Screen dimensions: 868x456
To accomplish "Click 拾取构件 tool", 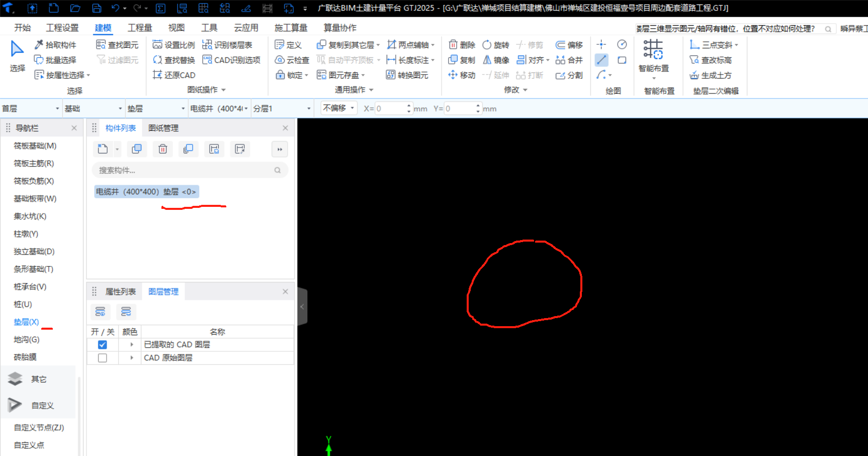I will click(55, 45).
